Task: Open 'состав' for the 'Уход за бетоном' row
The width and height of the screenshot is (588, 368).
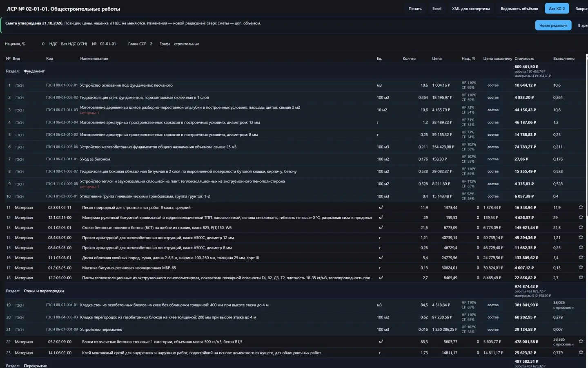Action: coord(493,159)
